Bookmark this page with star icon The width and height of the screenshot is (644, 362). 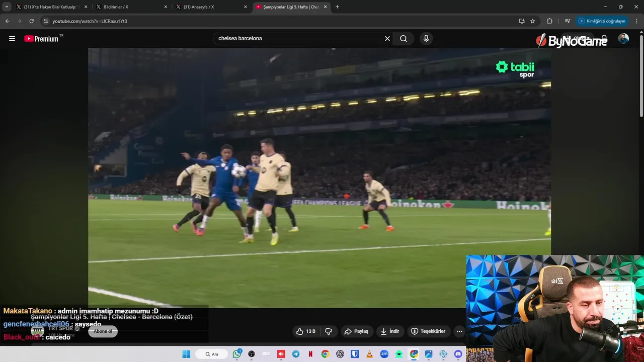pos(533,21)
